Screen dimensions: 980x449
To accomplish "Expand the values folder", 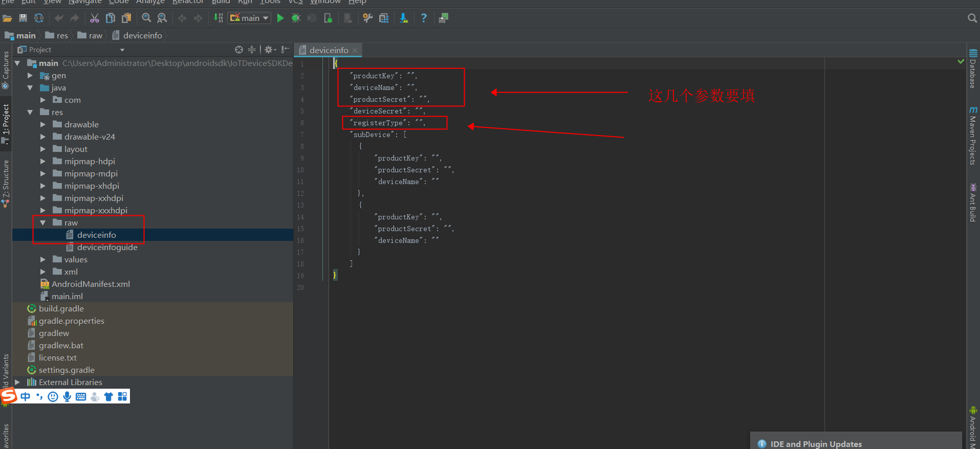I will click(43, 260).
